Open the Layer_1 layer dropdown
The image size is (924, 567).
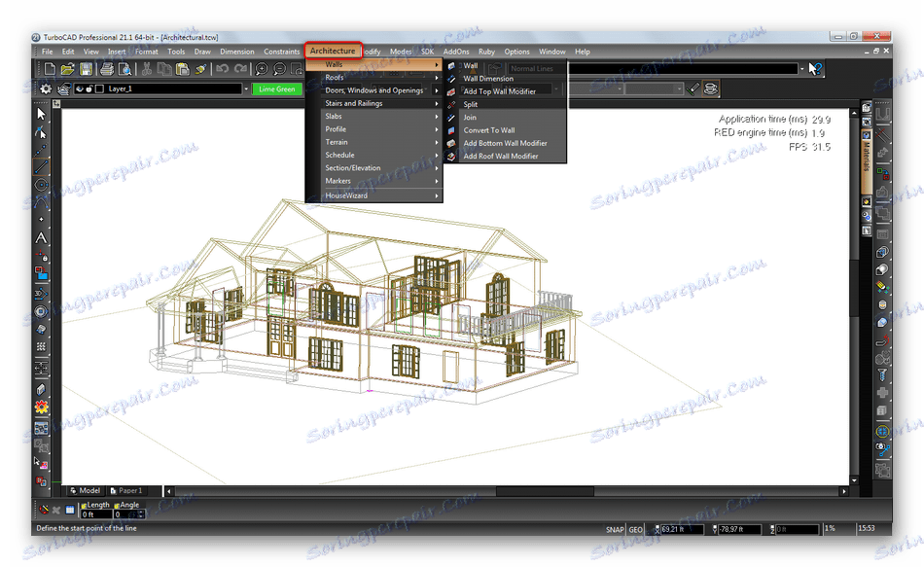pyautogui.click(x=246, y=88)
